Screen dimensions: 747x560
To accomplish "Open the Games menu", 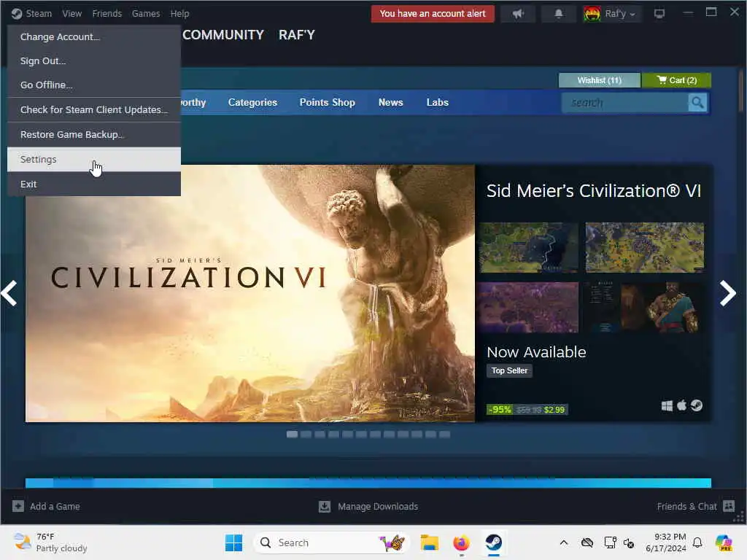I will (146, 14).
